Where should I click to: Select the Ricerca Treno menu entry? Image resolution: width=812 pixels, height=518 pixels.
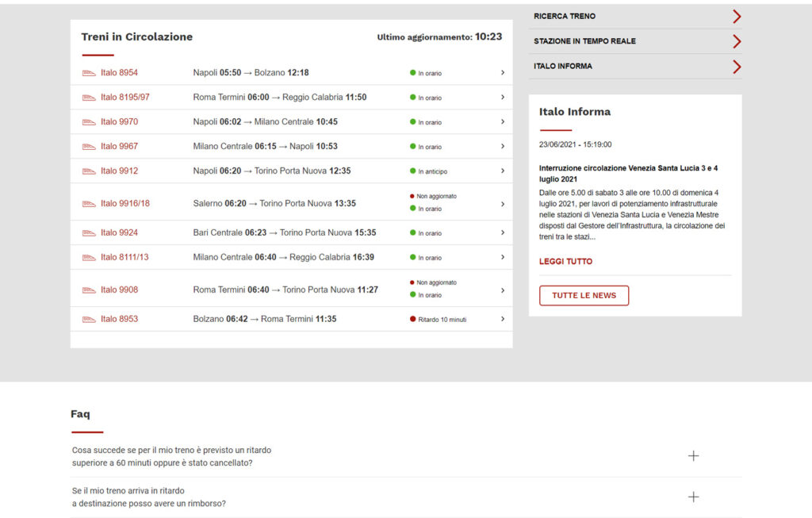point(635,17)
